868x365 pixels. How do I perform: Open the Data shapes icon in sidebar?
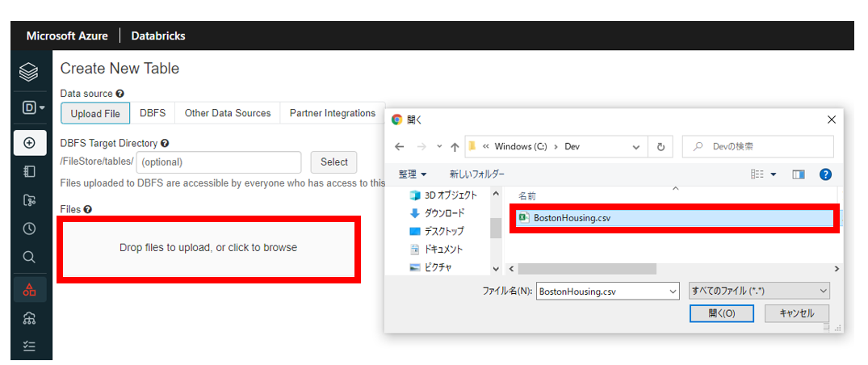pyautogui.click(x=29, y=289)
